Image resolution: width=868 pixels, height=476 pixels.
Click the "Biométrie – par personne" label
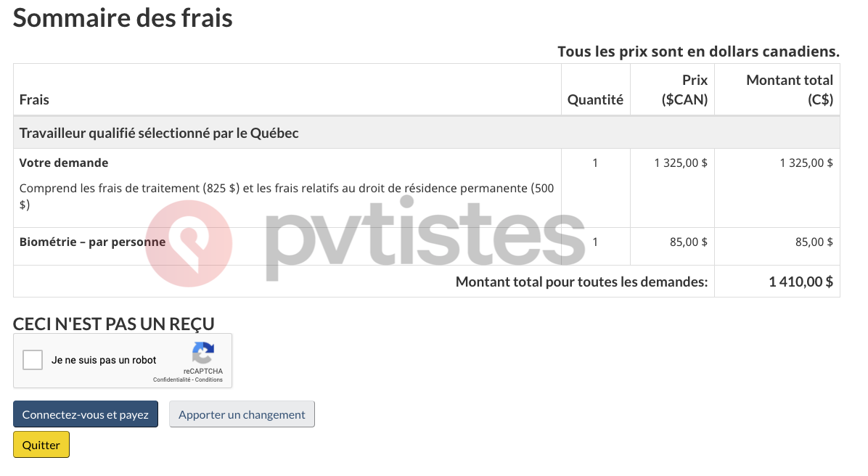coord(92,242)
